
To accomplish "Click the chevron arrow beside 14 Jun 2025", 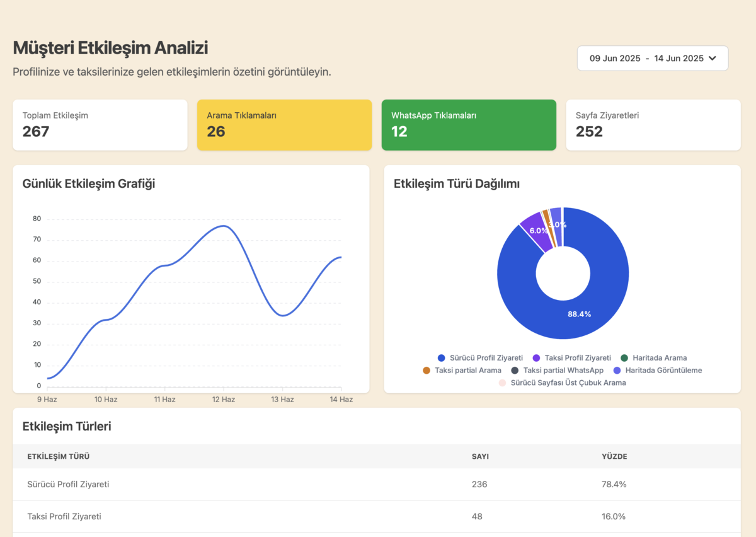I will [x=713, y=58].
